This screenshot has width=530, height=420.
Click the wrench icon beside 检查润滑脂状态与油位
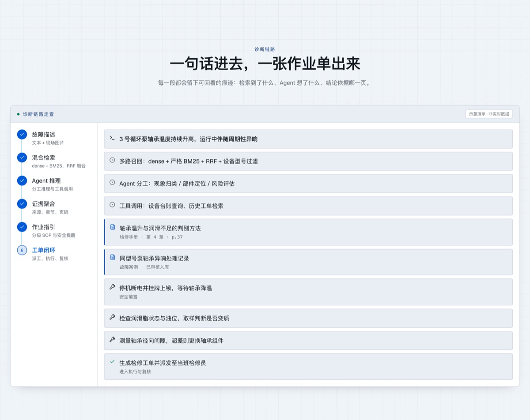point(112,317)
